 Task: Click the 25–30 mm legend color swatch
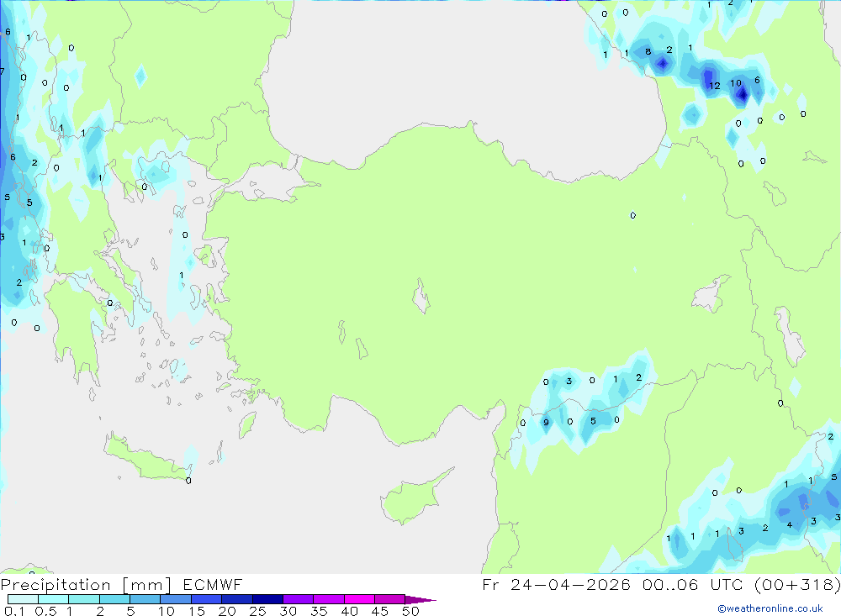point(267,599)
